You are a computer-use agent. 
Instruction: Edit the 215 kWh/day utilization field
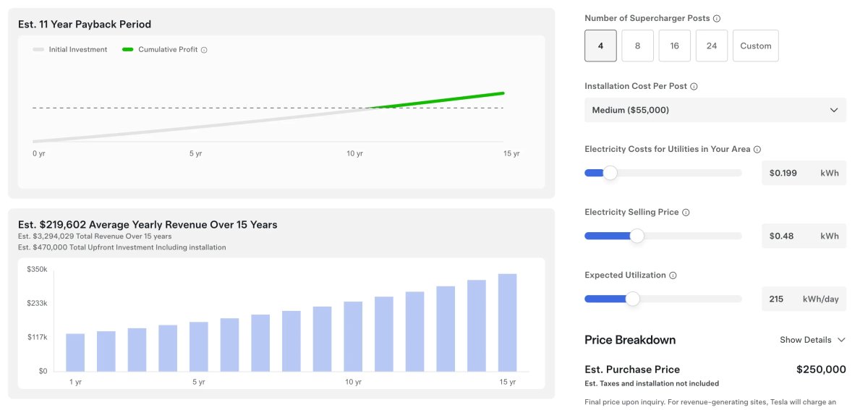[x=781, y=299]
